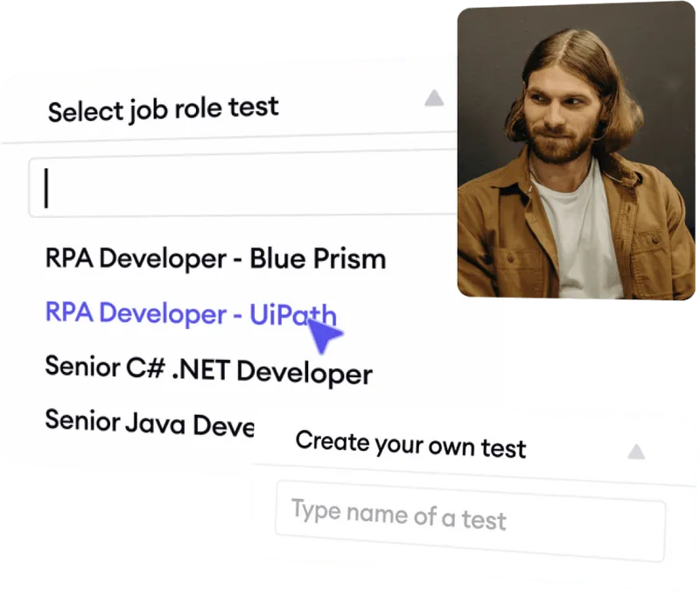
Task: Select RPA Developer - Blue Prism option
Action: (216, 258)
